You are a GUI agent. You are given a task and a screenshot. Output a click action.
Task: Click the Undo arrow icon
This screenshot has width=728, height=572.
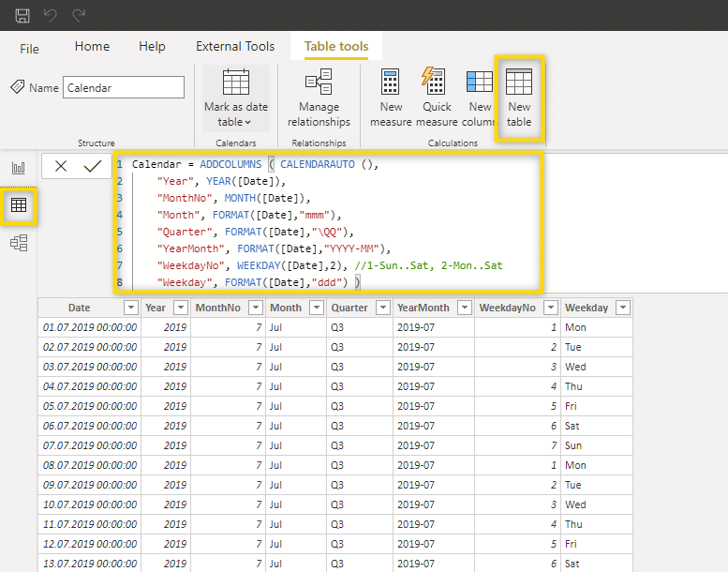point(51,16)
